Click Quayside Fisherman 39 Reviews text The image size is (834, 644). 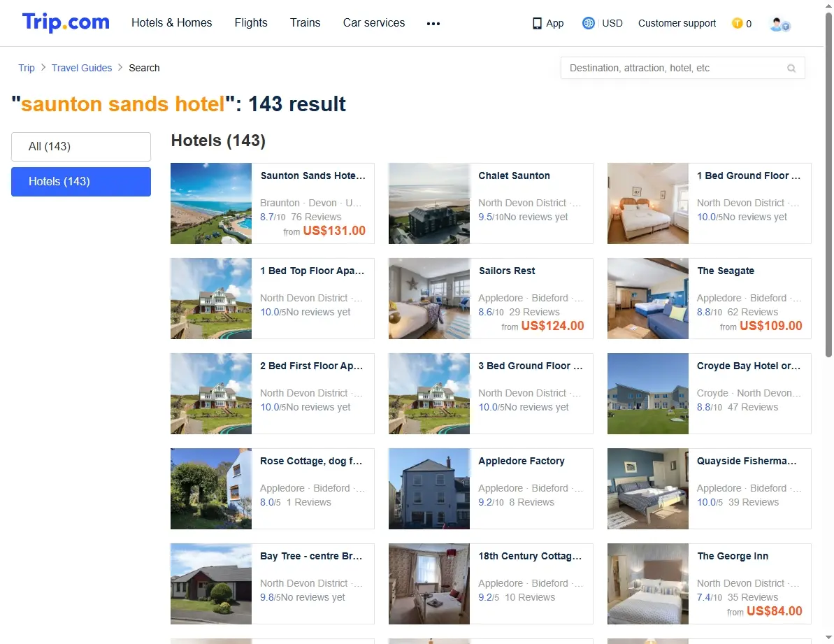(753, 503)
